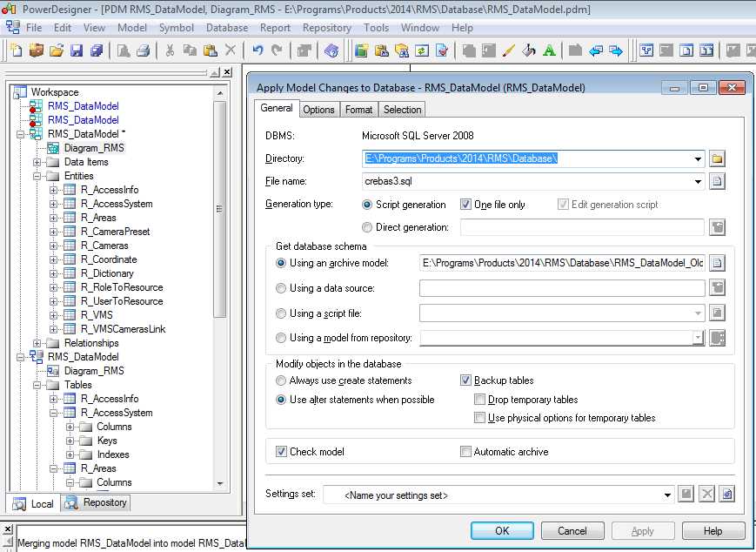Click the Redo arrow icon
The image size is (756, 552).
pyautogui.click(x=278, y=50)
